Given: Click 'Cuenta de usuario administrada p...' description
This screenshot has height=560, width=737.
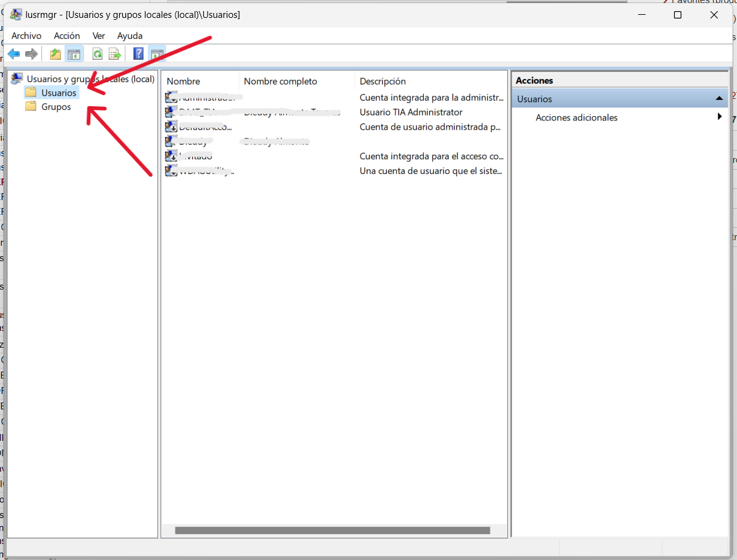Looking at the screenshot, I should 430,127.
